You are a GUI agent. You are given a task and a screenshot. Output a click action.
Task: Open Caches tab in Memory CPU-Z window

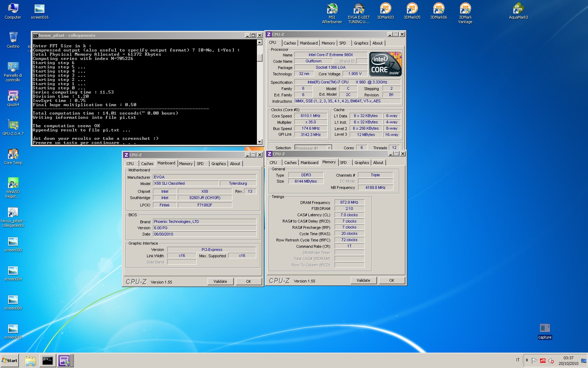pos(290,163)
